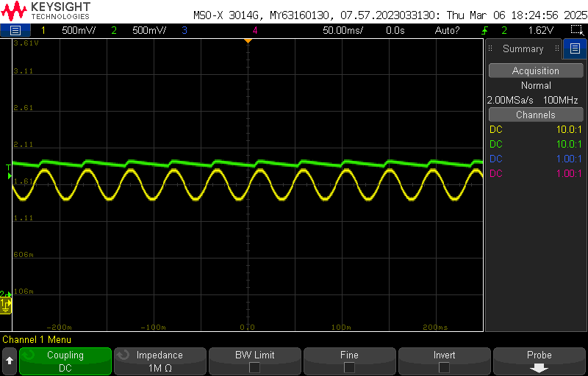Click the Acquisition button in sidebar
Screen dimensions: 588x376
tap(536, 71)
